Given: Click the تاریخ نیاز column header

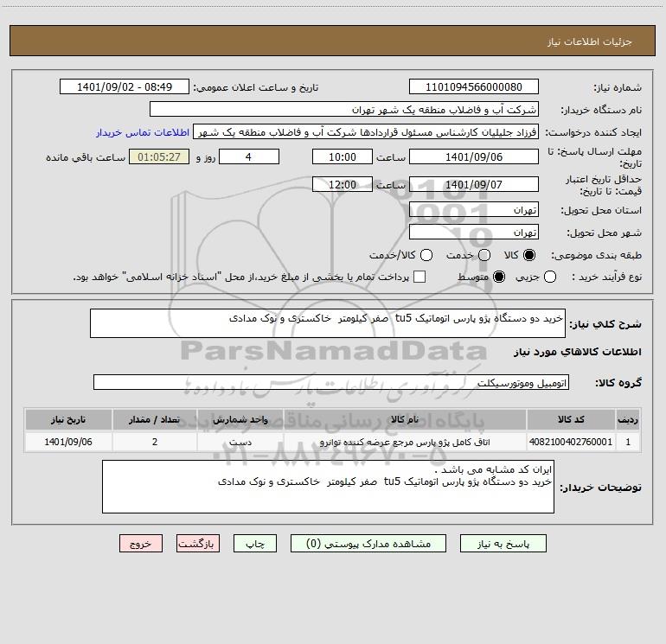Looking at the screenshot, I should tap(68, 419).
